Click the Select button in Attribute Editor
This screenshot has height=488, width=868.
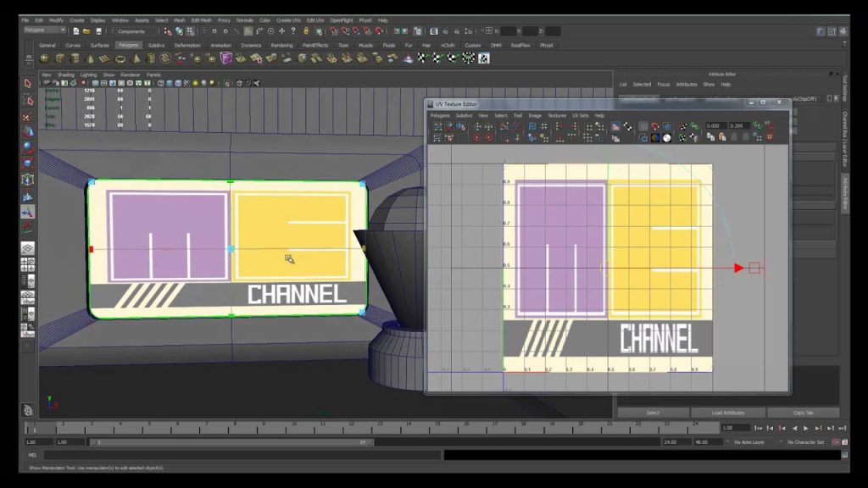point(654,413)
